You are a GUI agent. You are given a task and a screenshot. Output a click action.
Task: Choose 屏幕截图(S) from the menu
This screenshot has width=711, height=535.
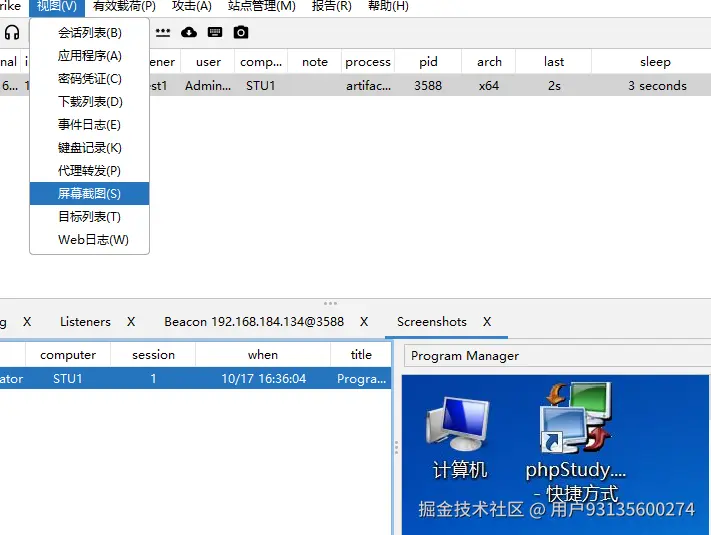(89, 194)
